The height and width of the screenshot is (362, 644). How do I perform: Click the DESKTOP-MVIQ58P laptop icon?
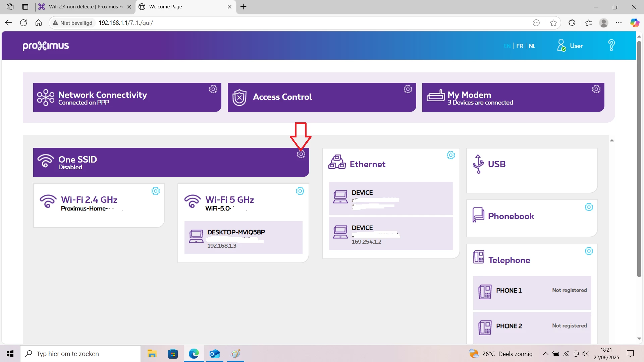click(196, 236)
